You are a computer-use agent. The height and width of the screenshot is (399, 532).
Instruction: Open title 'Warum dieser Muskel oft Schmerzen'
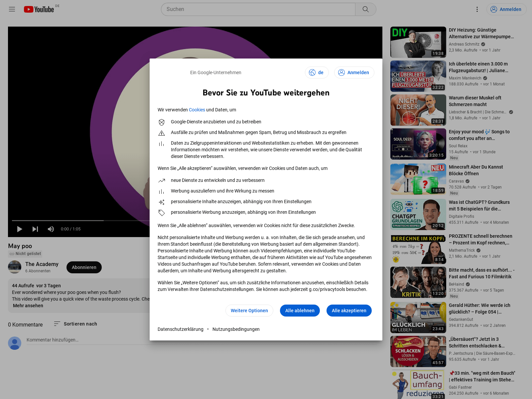click(x=475, y=101)
